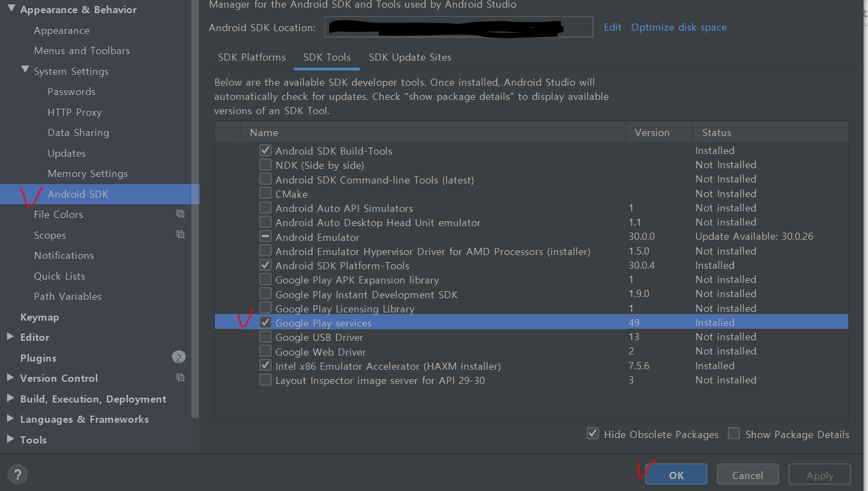Click the Plugins update count badge

179,357
